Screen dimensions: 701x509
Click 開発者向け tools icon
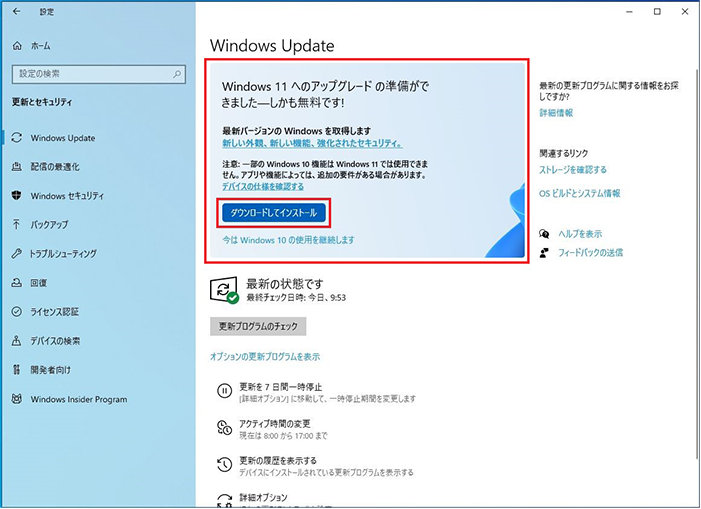(x=17, y=370)
